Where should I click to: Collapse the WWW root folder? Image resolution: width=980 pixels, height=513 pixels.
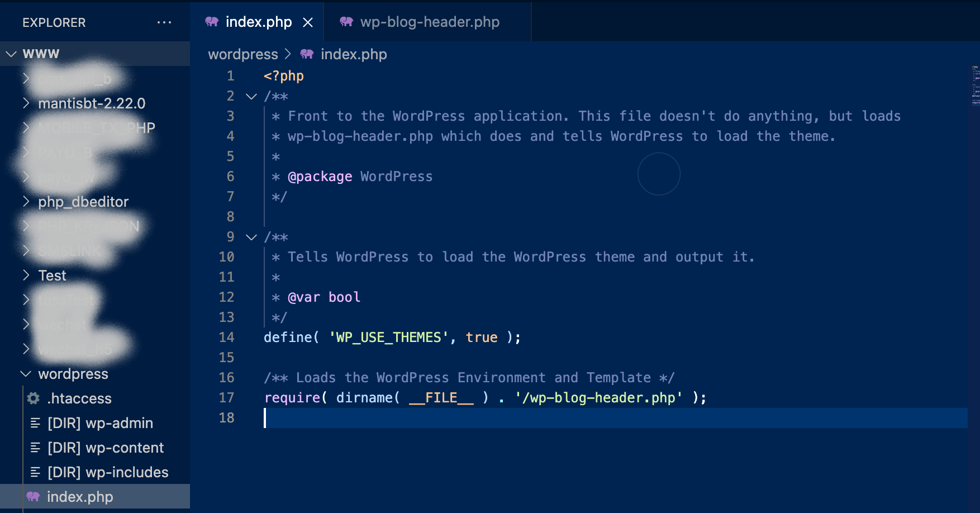(x=11, y=54)
